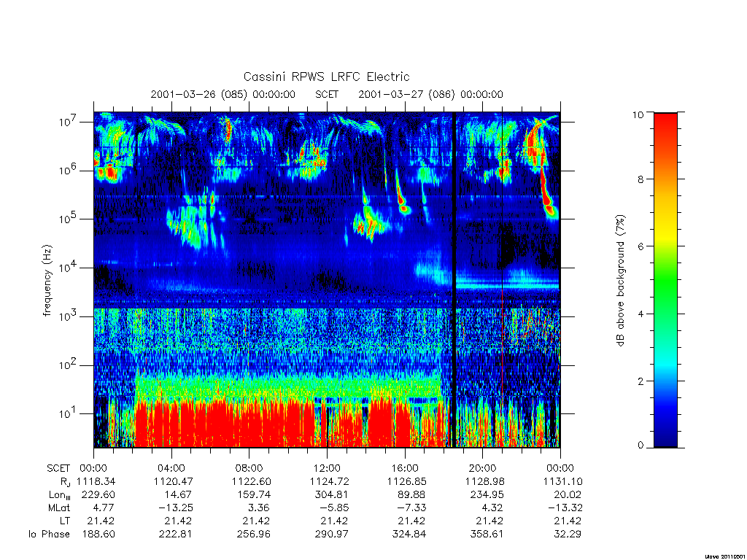Click the Io Phase value 32.29
Viewport: 747px width, 560px height.
(x=568, y=534)
